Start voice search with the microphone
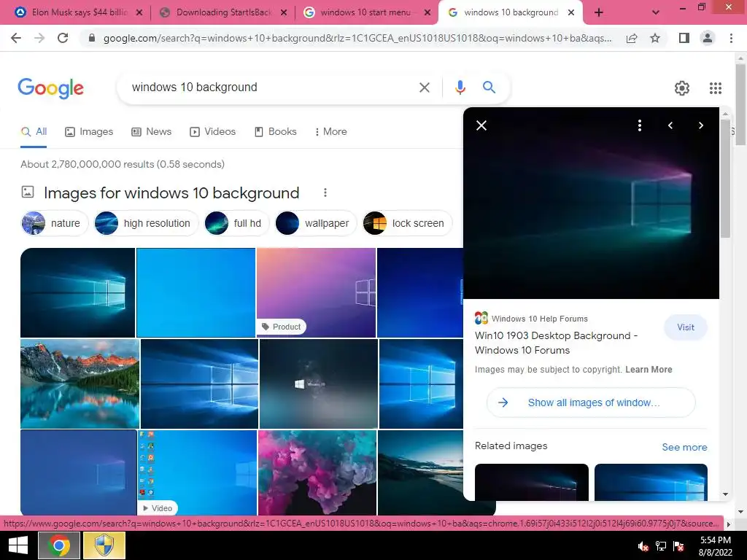 pyautogui.click(x=460, y=87)
